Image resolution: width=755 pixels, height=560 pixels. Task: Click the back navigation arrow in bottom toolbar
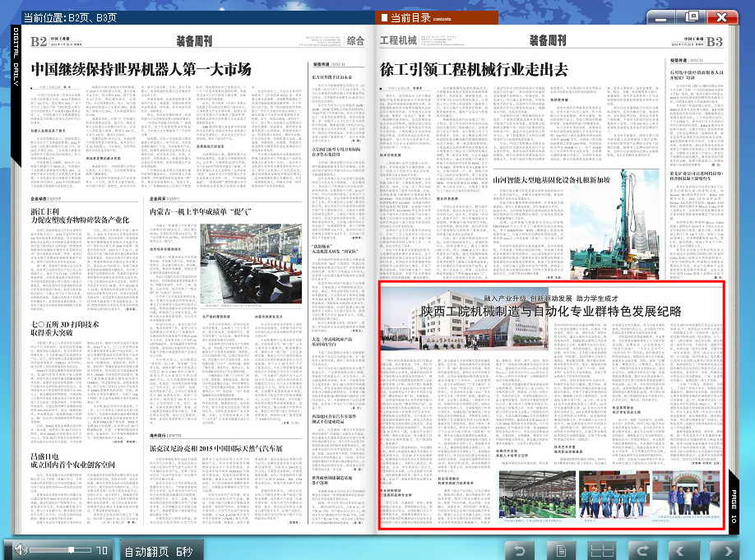coord(519,548)
